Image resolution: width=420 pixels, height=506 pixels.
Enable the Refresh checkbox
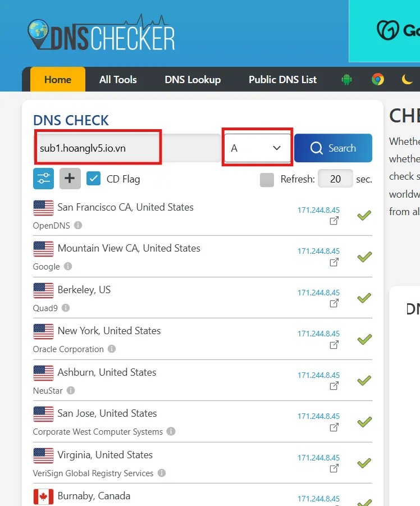(267, 179)
